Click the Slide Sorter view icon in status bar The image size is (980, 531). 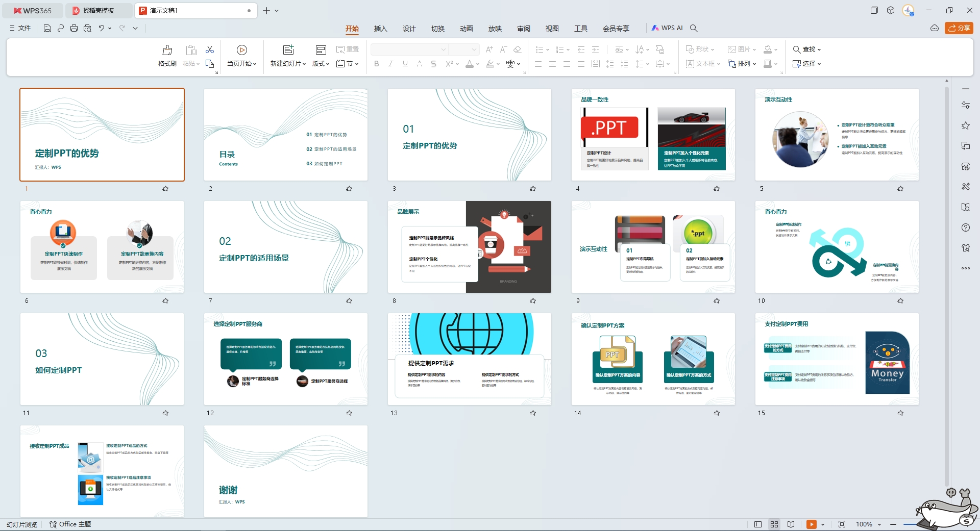point(774,524)
